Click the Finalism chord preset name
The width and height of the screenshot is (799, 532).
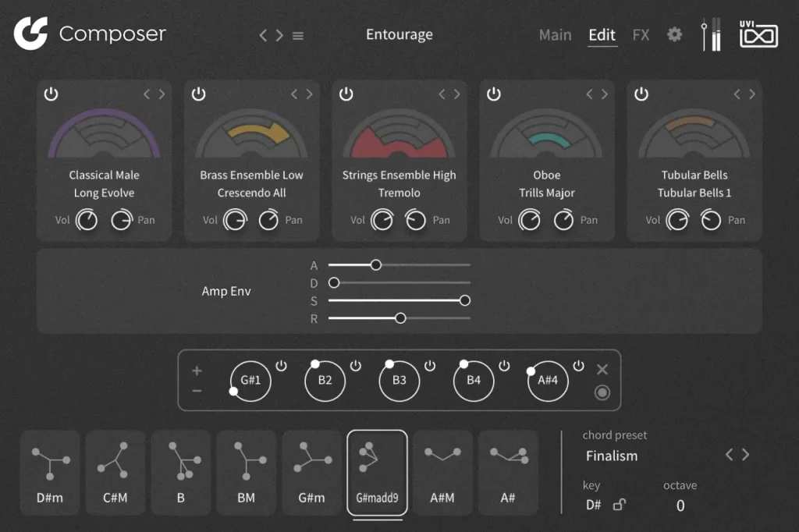pyautogui.click(x=612, y=456)
